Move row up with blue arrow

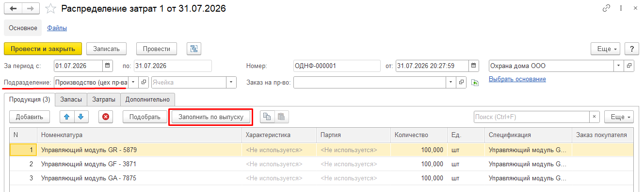tap(67, 117)
